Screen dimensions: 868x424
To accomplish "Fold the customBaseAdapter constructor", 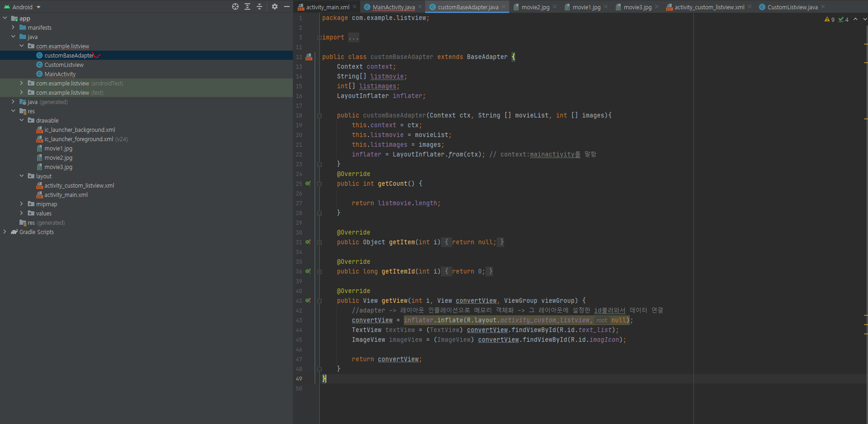I will pyautogui.click(x=319, y=116).
